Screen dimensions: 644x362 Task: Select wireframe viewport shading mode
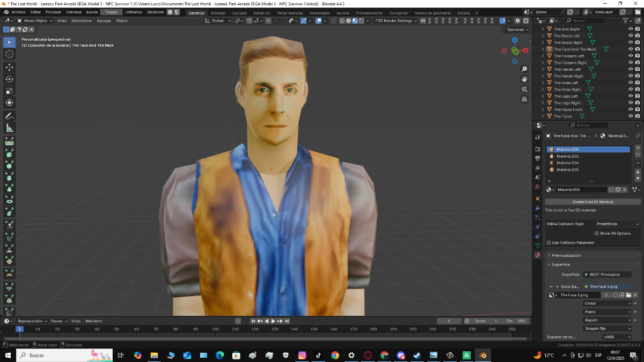(x=342, y=21)
